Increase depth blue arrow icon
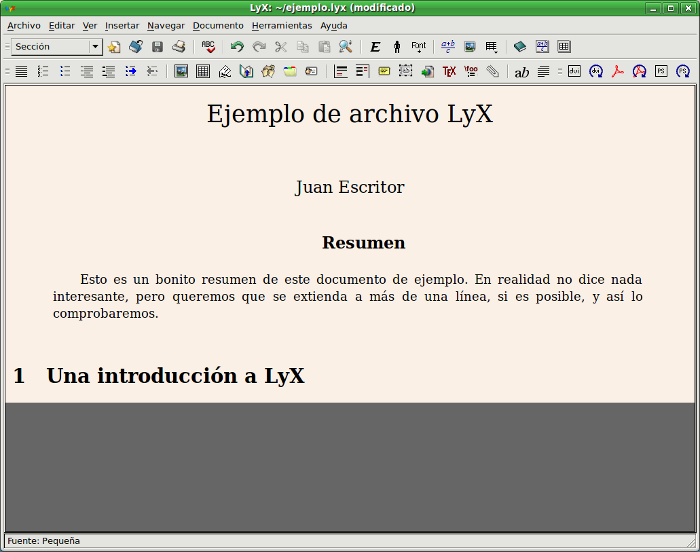The width and height of the screenshot is (700, 552). [130, 71]
